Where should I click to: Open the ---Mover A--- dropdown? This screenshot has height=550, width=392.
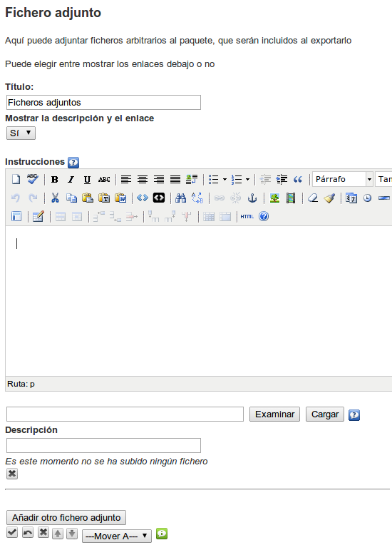click(x=117, y=536)
